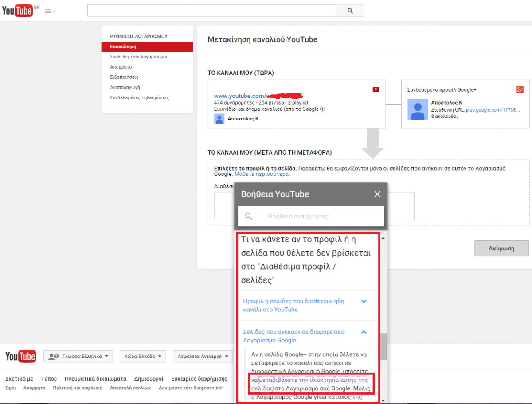Screen dimensions: 532x404
Task: Click the large avatar of the Google+ profile
Action: coord(418,109)
